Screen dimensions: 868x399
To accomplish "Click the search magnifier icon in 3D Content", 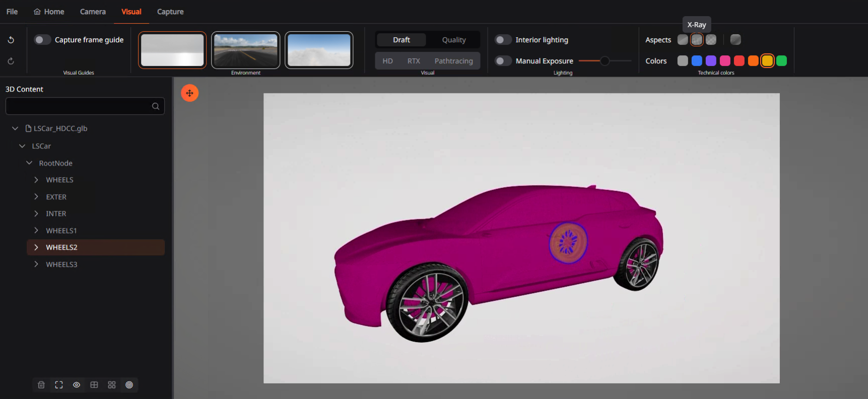I will (156, 106).
